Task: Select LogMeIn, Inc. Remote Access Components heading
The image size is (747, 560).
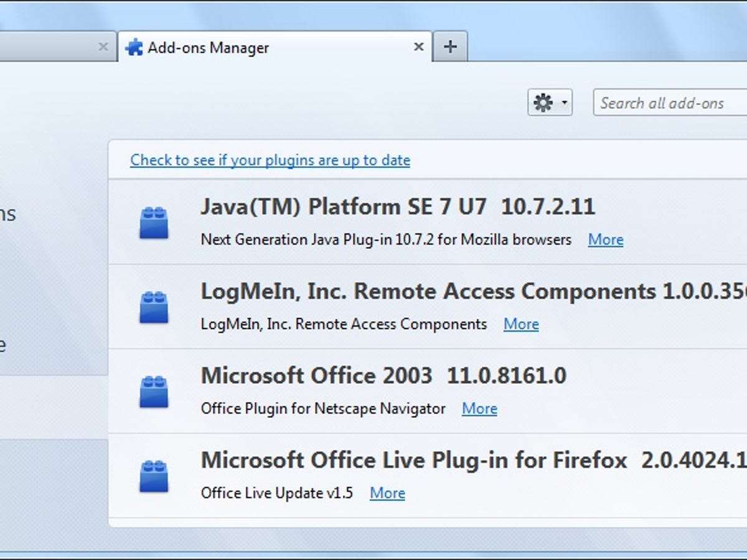Action: coord(474,291)
